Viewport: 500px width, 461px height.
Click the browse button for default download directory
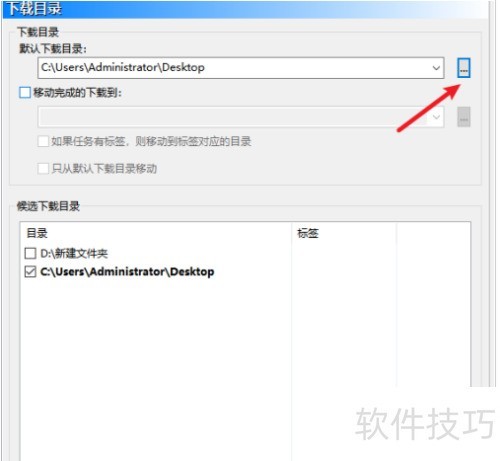463,68
